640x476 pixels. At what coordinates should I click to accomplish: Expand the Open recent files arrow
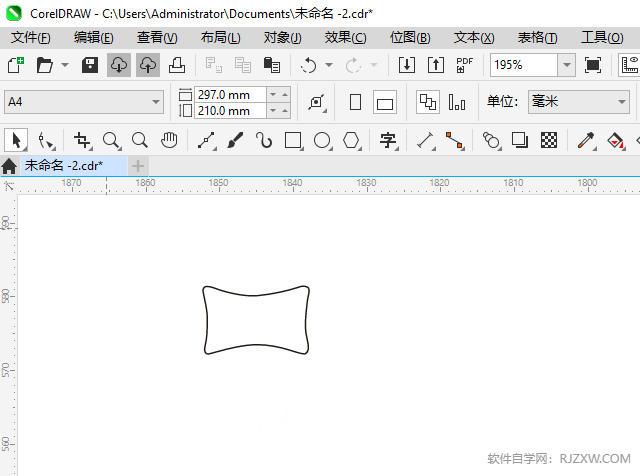[65, 65]
